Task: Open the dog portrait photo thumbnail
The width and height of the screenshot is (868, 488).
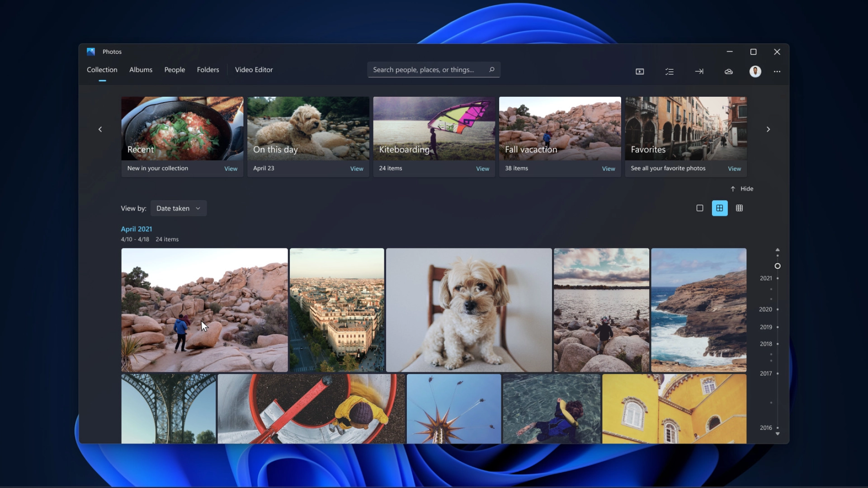Action: pyautogui.click(x=468, y=310)
